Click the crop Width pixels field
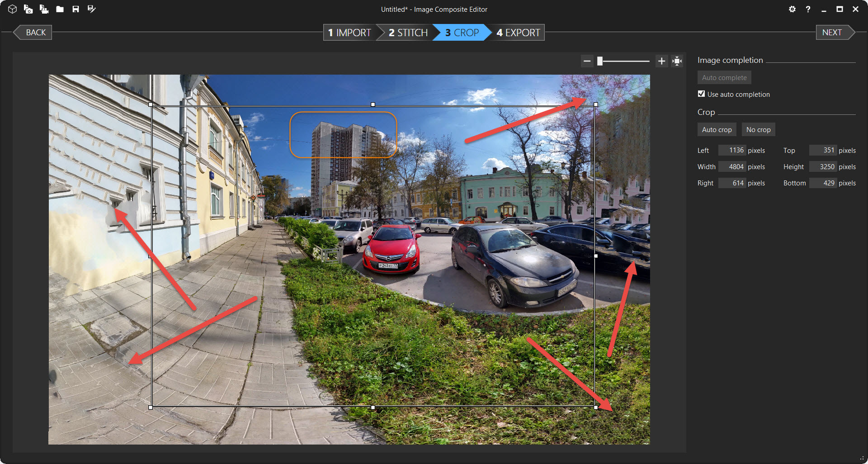Image resolution: width=868 pixels, height=464 pixels. click(732, 167)
